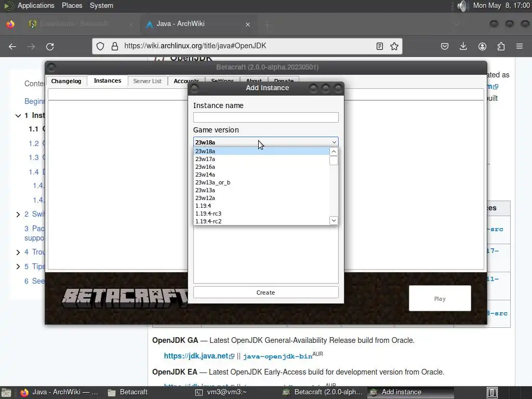This screenshot has height=399, width=532.
Task: Open section 1.3 link in wiki contents
Action: (x=37, y=158)
